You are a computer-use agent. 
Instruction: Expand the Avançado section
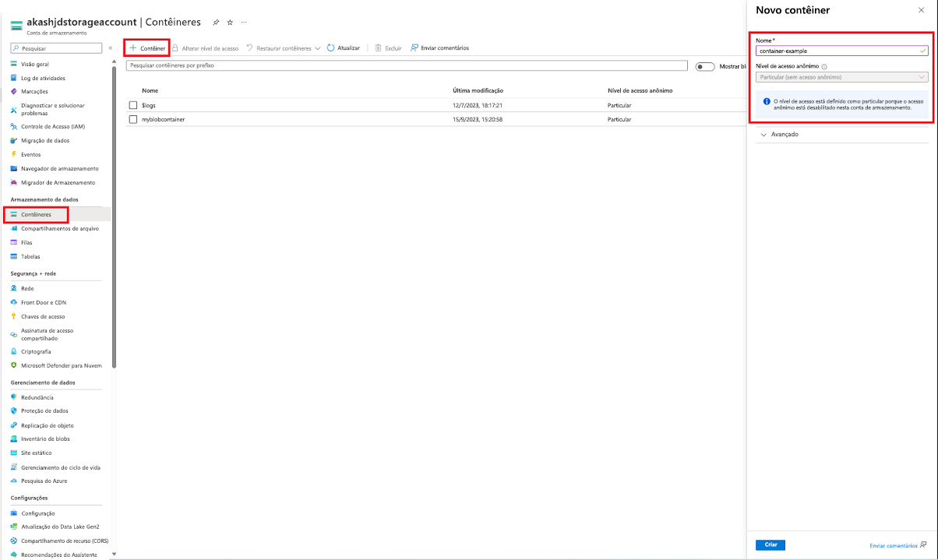(x=781, y=134)
